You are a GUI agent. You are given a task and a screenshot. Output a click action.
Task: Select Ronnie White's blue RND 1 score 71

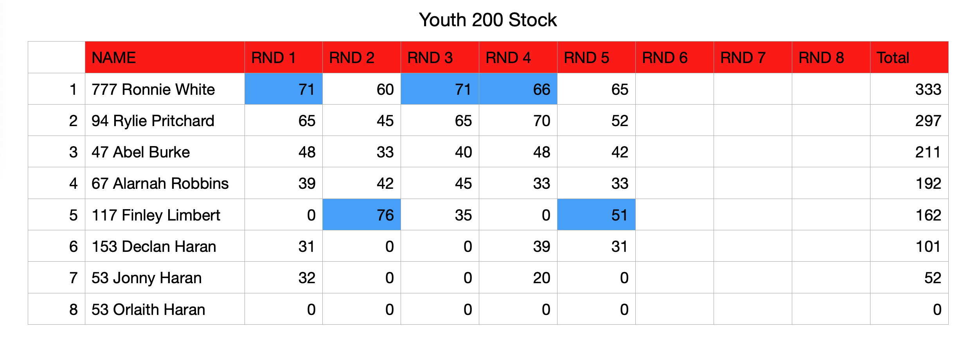coord(284,89)
